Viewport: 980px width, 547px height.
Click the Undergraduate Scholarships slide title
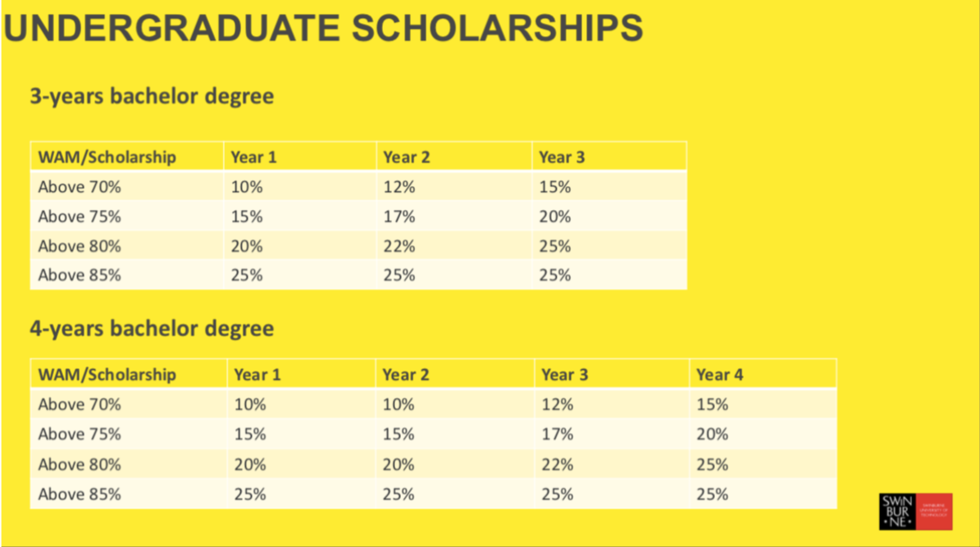tap(323, 27)
